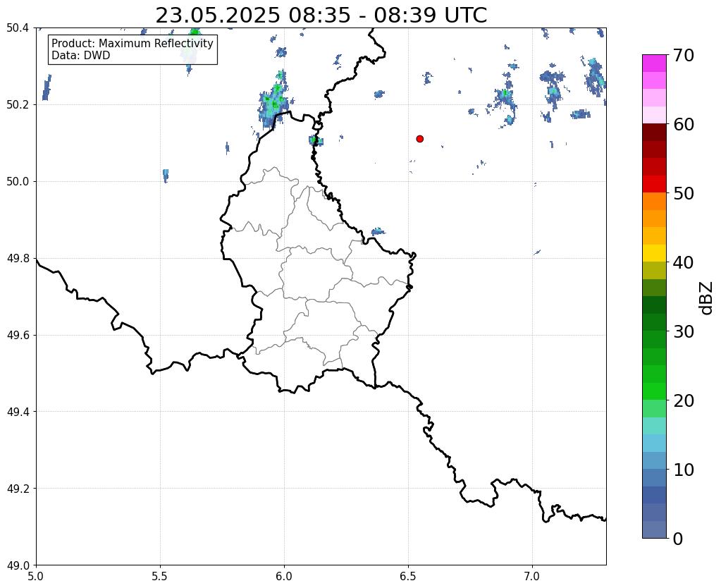Click the latitude axis label 49.4
This screenshot has height=588, width=721.
click(18, 412)
